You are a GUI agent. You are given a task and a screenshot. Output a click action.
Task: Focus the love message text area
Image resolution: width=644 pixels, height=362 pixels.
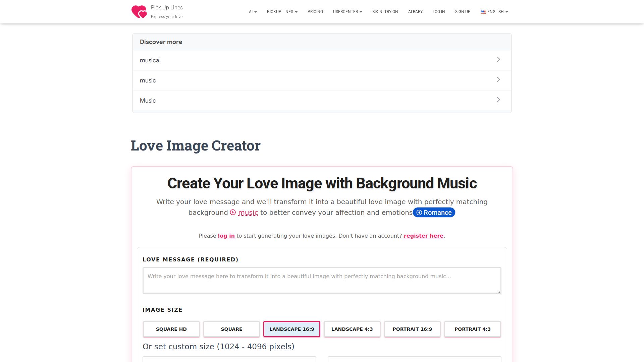tap(322, 281)
